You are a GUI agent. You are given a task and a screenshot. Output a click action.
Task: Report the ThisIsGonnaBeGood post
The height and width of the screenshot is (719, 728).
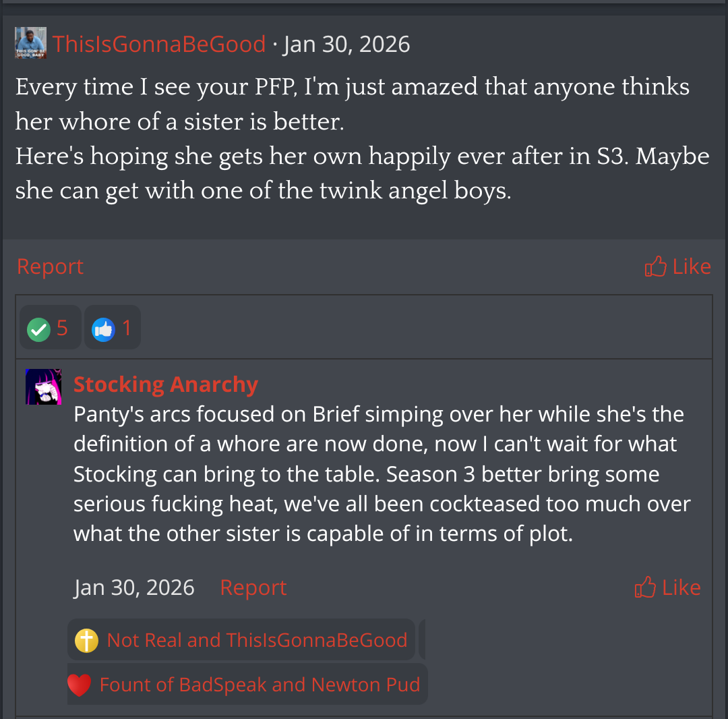[50, 266]
